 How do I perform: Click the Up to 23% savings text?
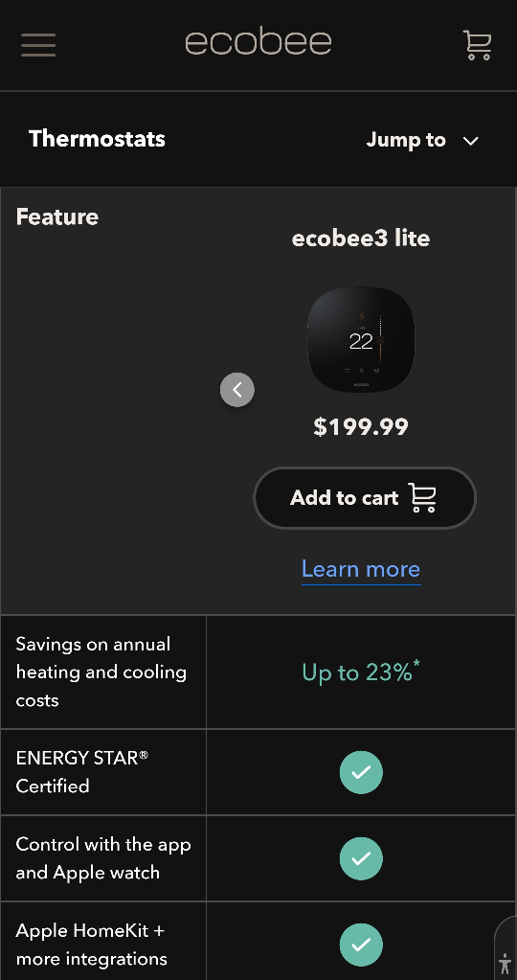point(361,672)
